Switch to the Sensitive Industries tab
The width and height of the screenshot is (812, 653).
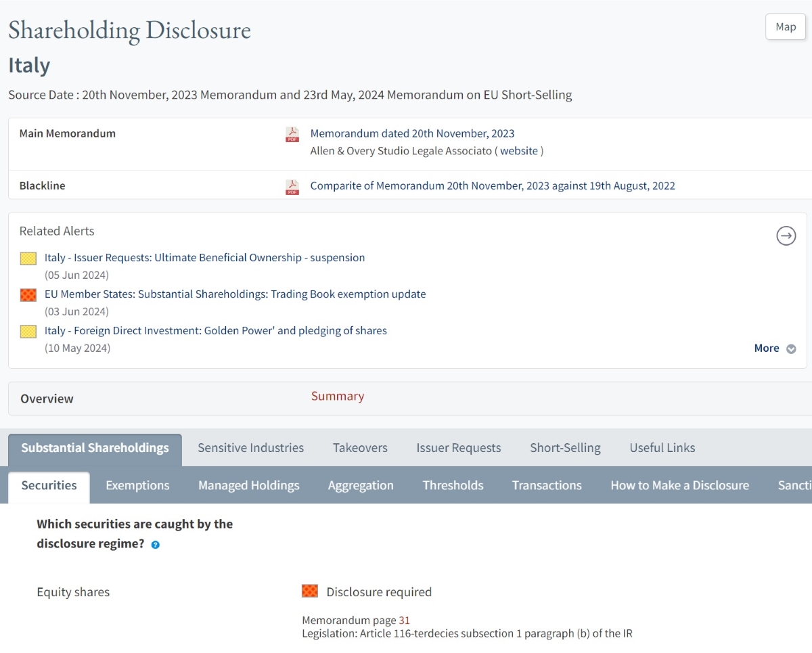(250, 448)
